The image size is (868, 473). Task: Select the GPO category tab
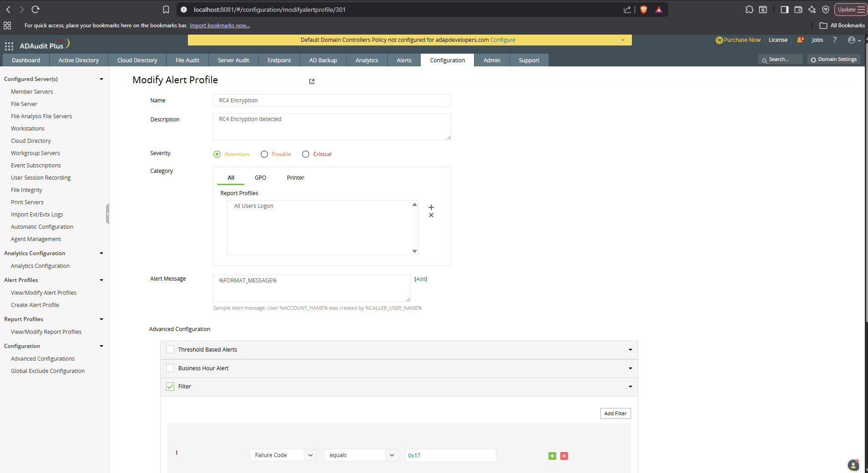260,178
